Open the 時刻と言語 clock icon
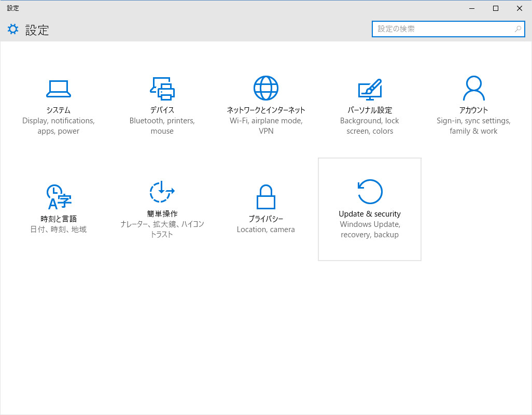 pyautogui.click(x=59, y=197)
